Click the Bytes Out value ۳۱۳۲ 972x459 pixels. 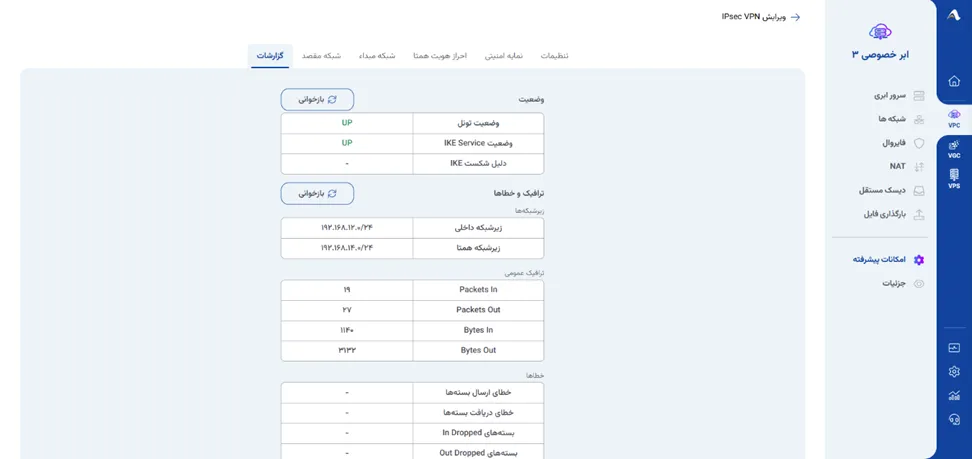[347, 350]
